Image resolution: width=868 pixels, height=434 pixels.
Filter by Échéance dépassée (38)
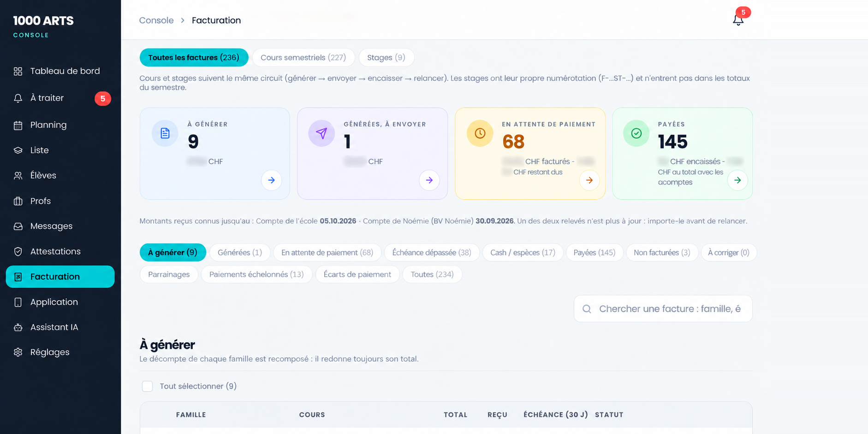coord(432,252)
